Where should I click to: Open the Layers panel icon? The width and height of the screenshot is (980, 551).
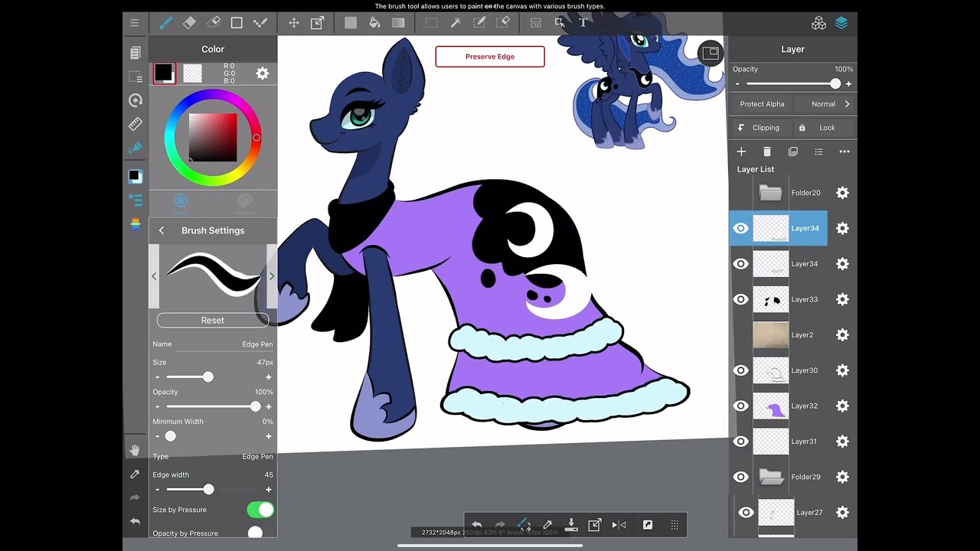[841, 23]
